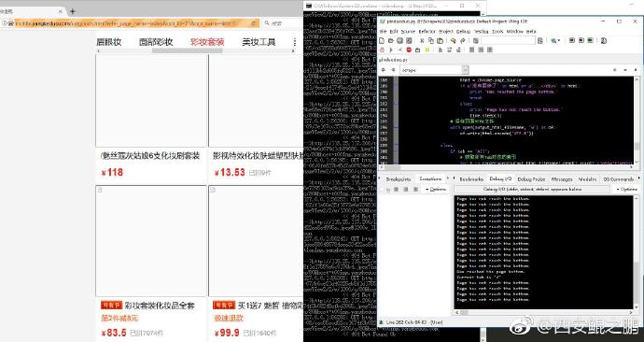This screenshot has height=342, width=644.
Task: Open the Source menu in Wing IDE
Action: point(408,31)
